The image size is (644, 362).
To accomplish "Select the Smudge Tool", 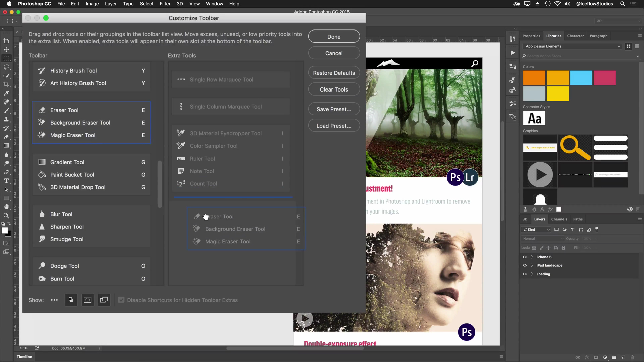I will pyautogui.click(x=66, y=239).
